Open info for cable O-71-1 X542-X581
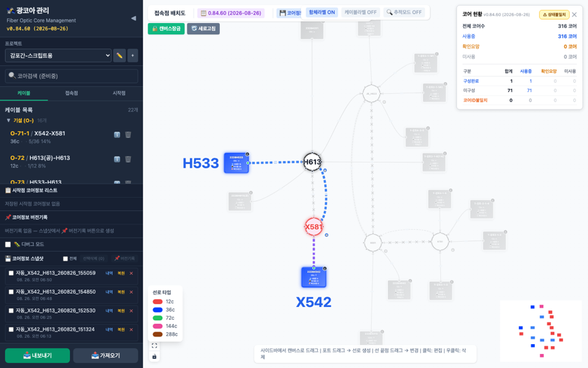 tap(117, 135)
